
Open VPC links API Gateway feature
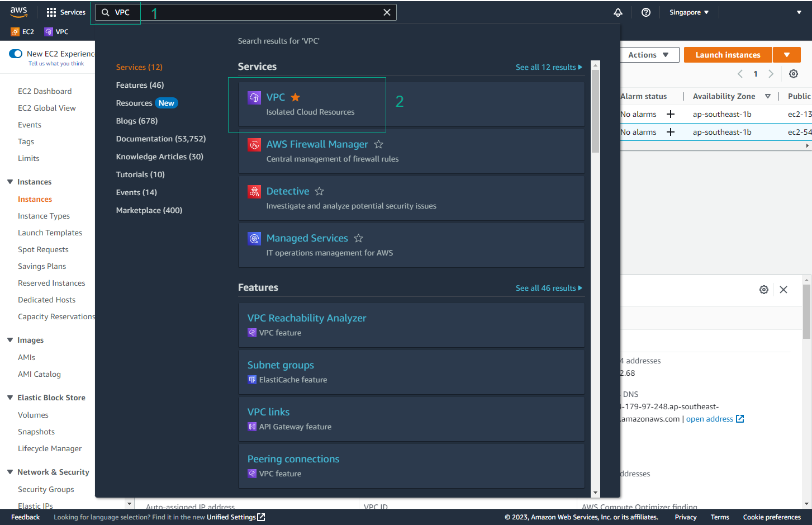point(268,412)
